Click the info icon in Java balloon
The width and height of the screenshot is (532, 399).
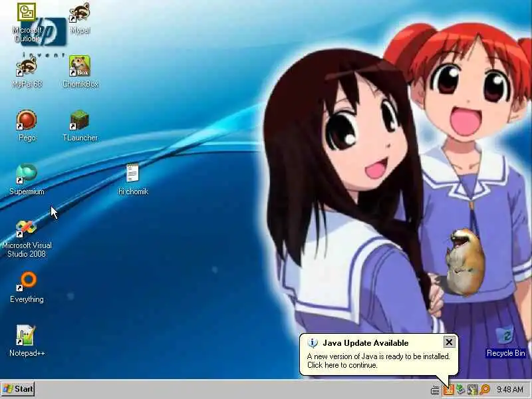(x=313, y=343)
